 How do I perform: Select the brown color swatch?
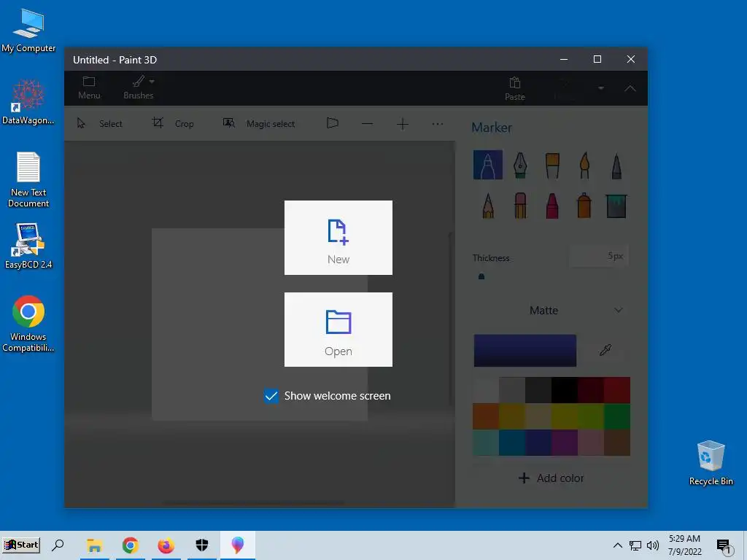pyautogui.click(x=617, y=443)
